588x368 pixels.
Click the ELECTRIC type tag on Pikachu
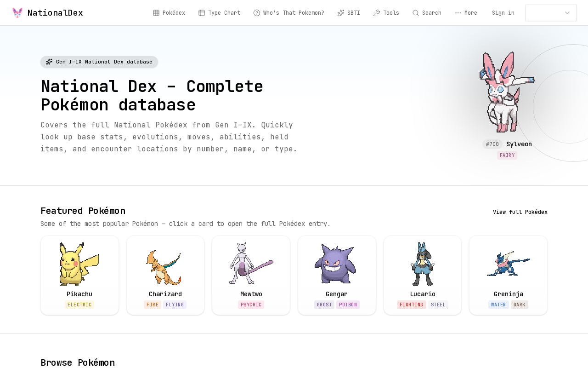tap(79, 305)
